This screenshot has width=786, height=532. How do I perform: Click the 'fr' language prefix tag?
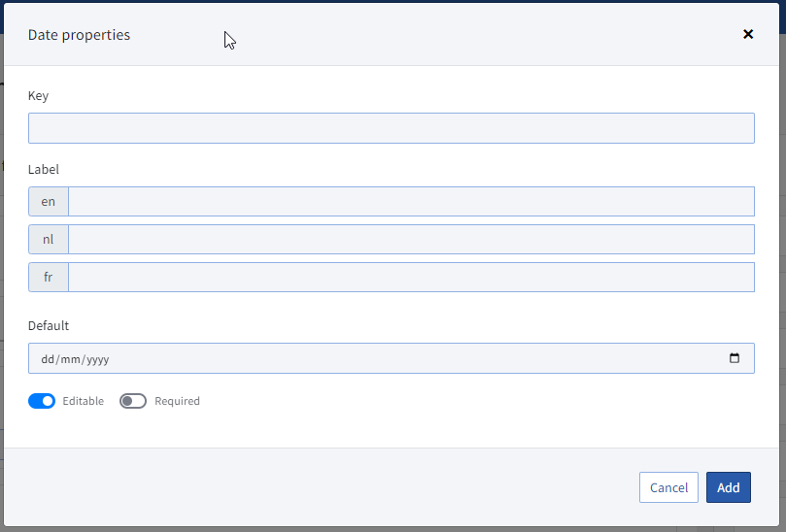click(x=49, y=277)
